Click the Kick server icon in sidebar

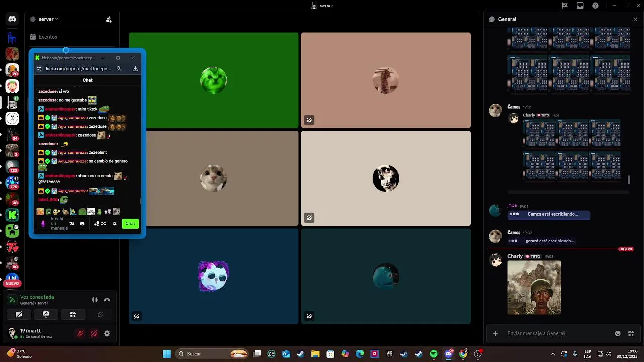[x=12, y=215]
